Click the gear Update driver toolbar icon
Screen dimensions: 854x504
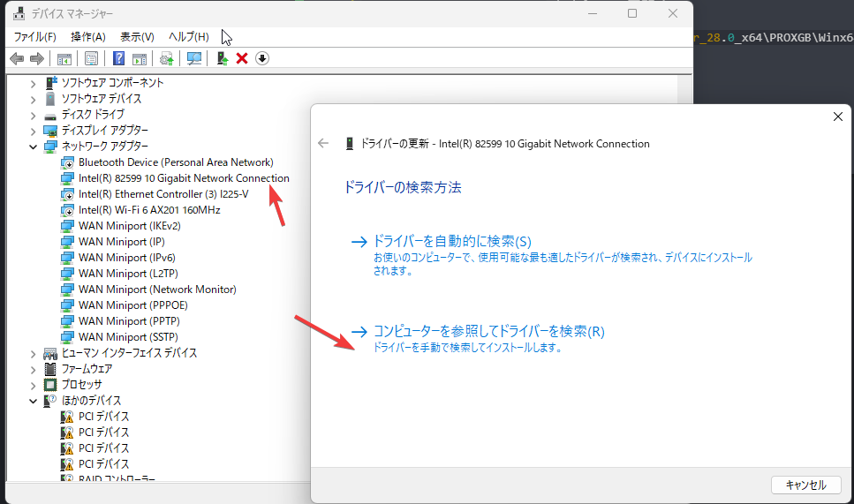point(167,58)
